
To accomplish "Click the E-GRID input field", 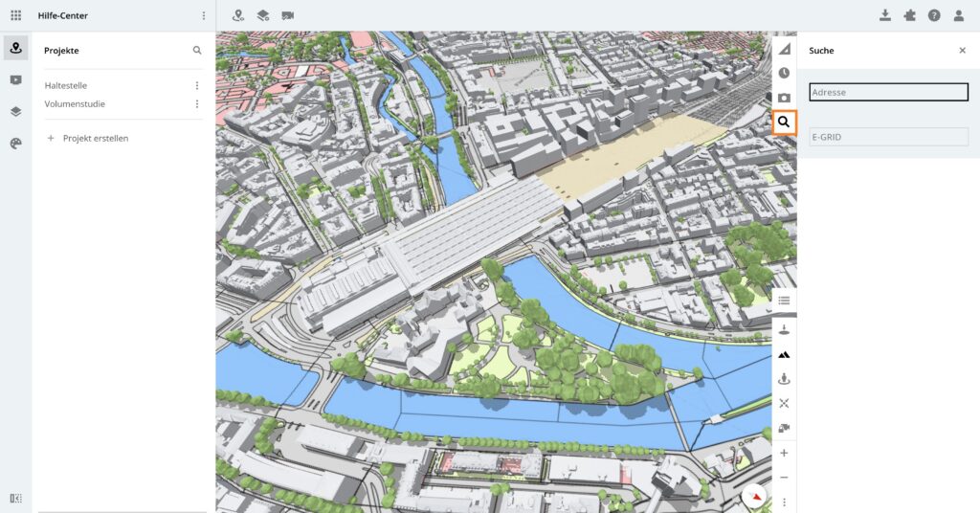I will 888,137.
